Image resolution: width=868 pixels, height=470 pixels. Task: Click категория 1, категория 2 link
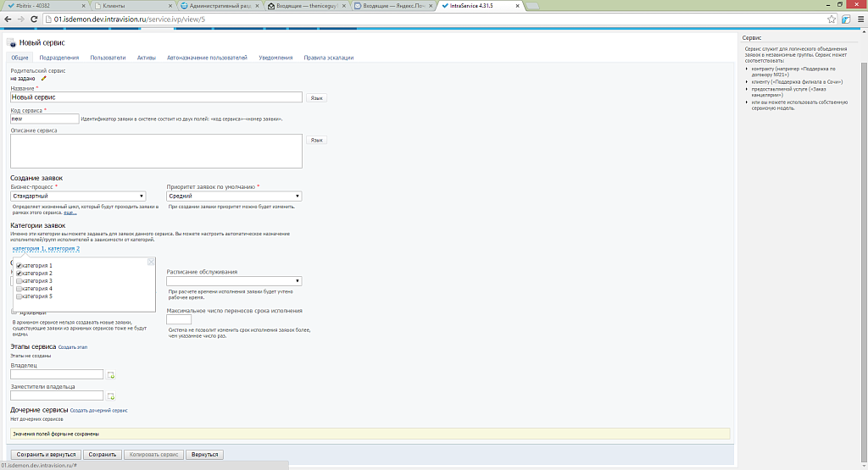(x=46, y=249)
